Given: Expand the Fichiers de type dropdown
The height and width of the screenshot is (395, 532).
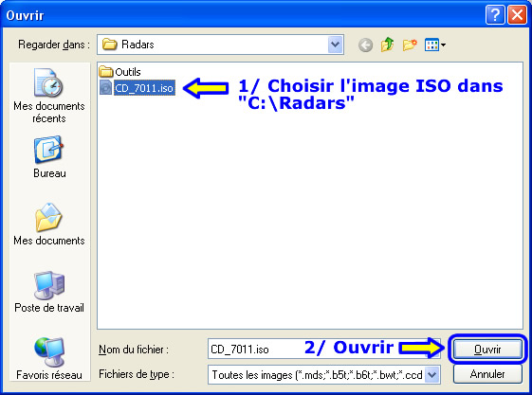Looking at the screenshot, I should [432, 375].
